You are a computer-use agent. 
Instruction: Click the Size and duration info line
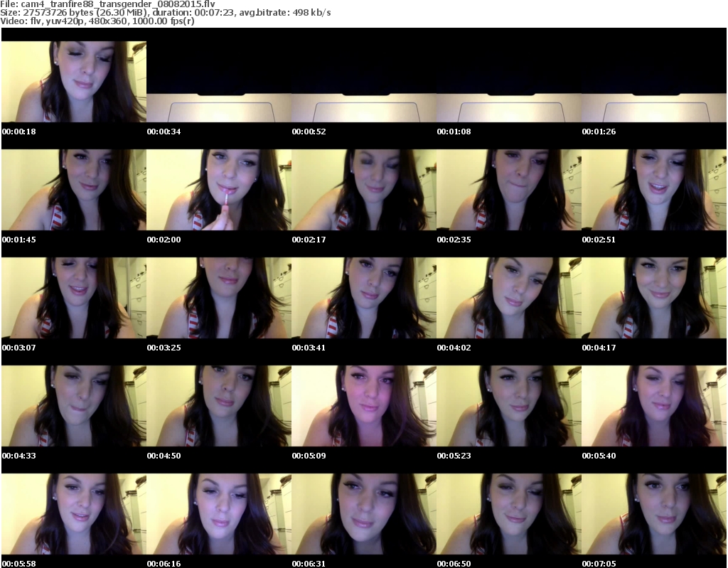pos(165,13)
